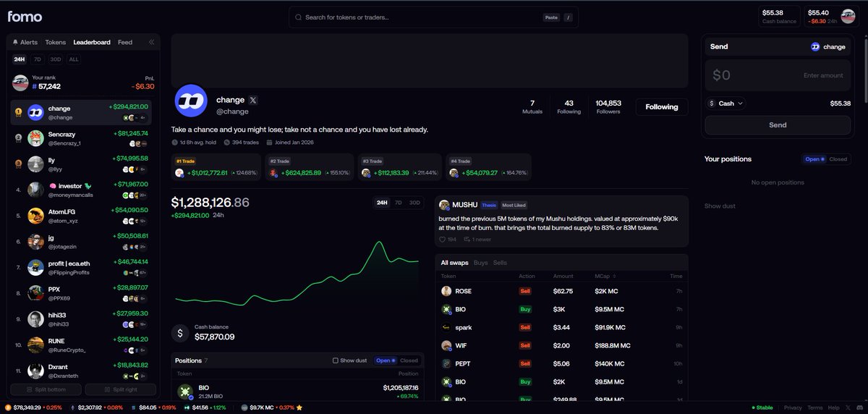Select investor row in leaderboard
The image size is (868, 414).
click(82, 190)
